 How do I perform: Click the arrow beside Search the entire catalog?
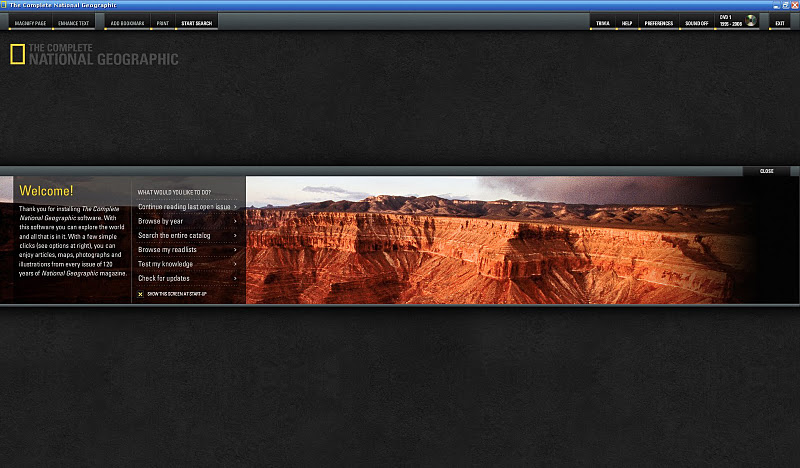point(235,235)
